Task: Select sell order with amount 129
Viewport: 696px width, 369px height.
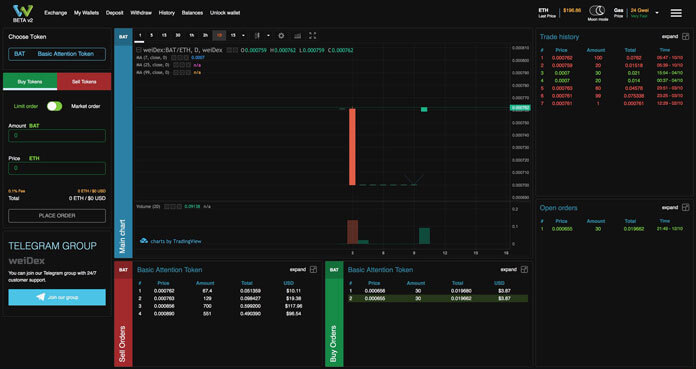Action: [x=226, y=298]
